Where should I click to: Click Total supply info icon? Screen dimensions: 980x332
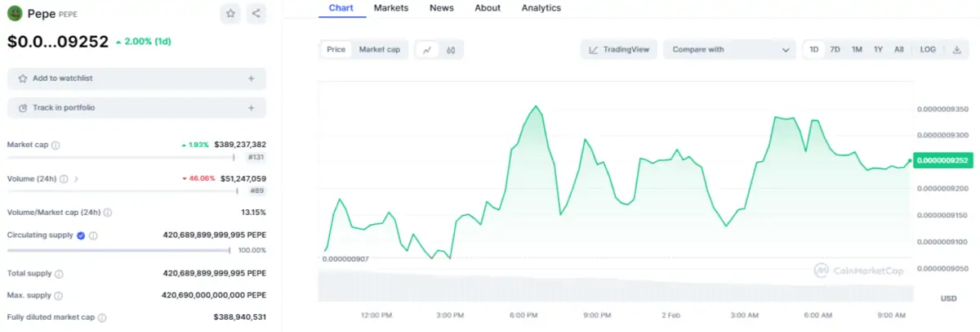59,274
